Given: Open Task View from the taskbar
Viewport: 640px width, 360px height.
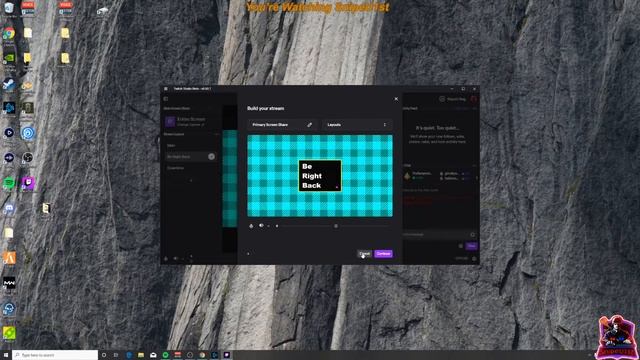Looking at the screenshot, I should click(116, 355).
